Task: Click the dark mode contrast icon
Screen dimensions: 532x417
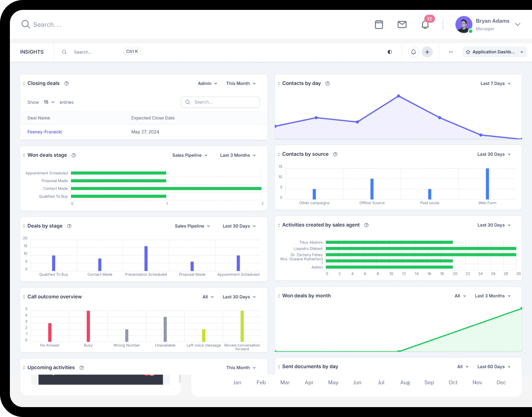Action: [389, 52]
